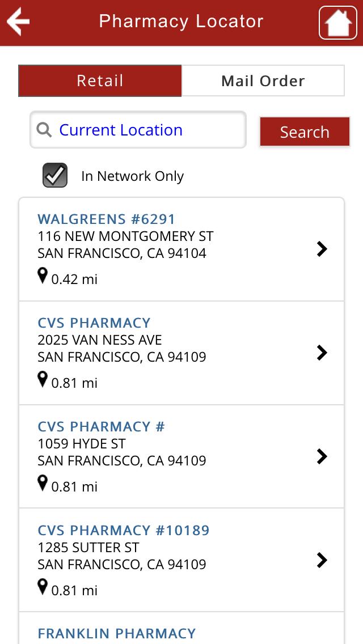Open the CVS Pharmacy Van Ness chevron
363x644 pixels.
pos(322,353)
